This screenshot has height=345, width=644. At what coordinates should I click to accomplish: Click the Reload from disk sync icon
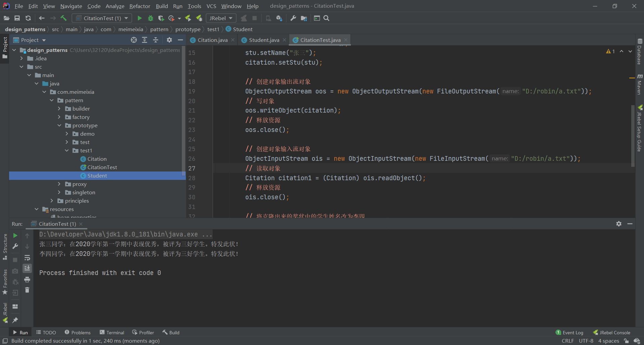(x=28, y=18)
